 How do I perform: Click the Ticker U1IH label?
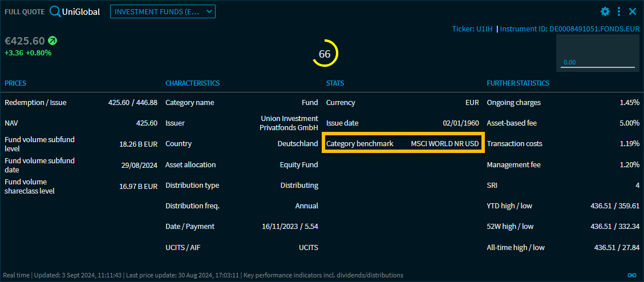(x=472, y=29)
